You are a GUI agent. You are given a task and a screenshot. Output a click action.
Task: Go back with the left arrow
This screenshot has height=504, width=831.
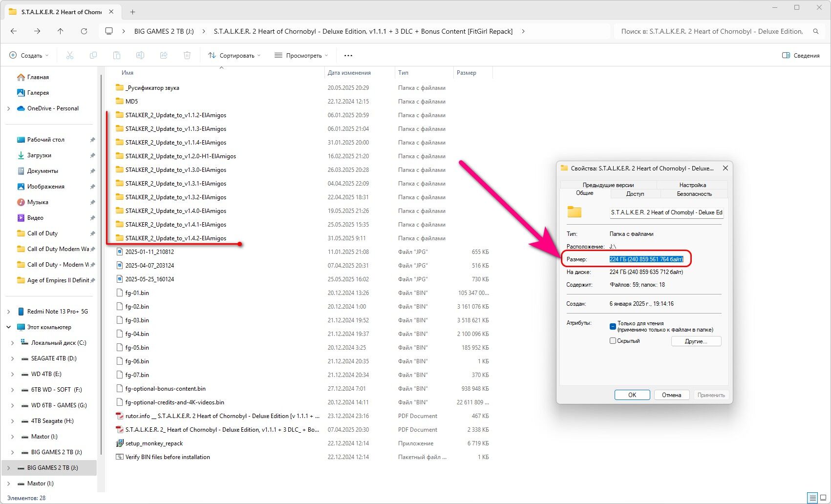tap(14, 31)
